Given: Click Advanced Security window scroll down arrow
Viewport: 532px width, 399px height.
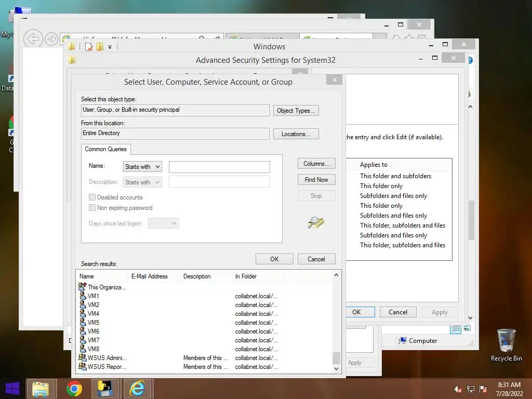Looking at the screenshot, I should point(471,318).
